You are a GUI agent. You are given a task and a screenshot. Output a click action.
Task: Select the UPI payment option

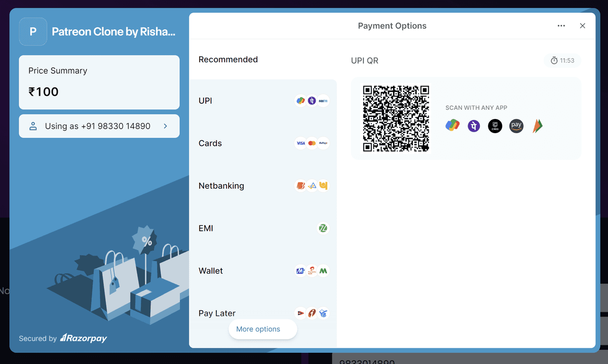click(x=263, y=101)
